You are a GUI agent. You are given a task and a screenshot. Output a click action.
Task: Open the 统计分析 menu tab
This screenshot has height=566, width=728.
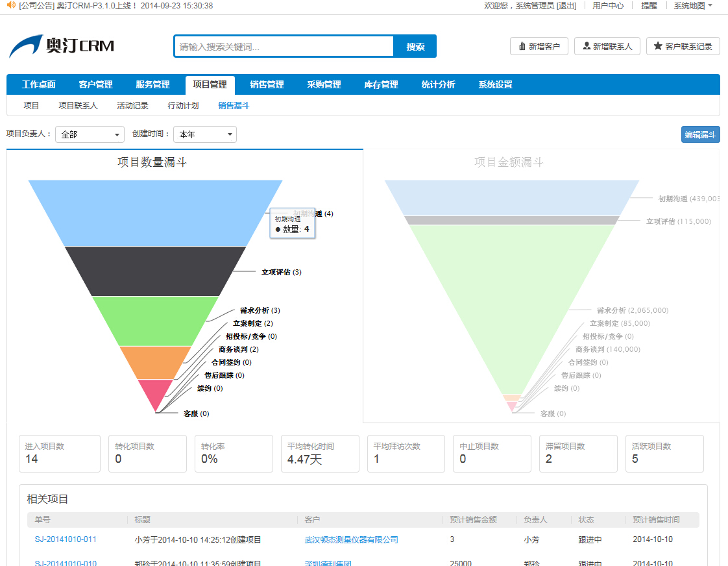click(x=438, y=84)
